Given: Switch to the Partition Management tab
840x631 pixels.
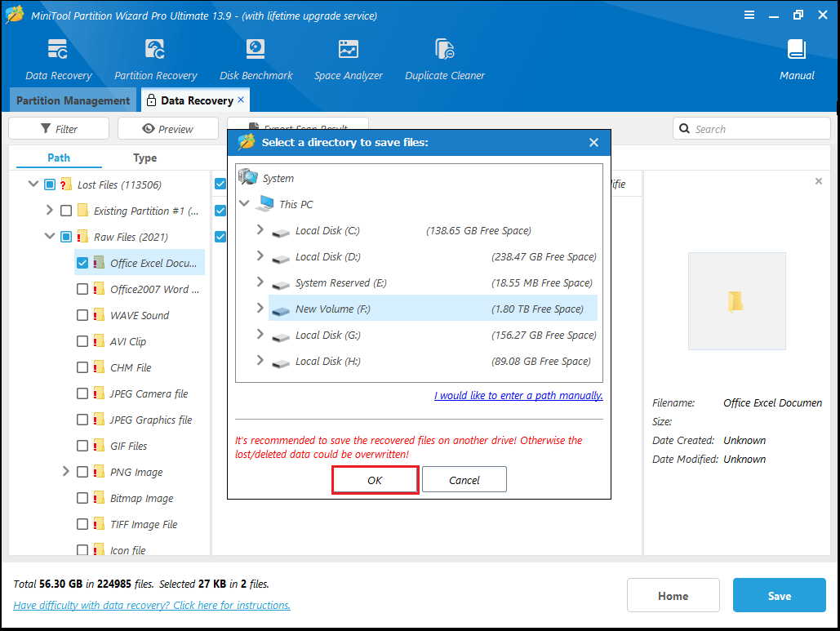Looking at the screenshot, I should tap(73, 100).
